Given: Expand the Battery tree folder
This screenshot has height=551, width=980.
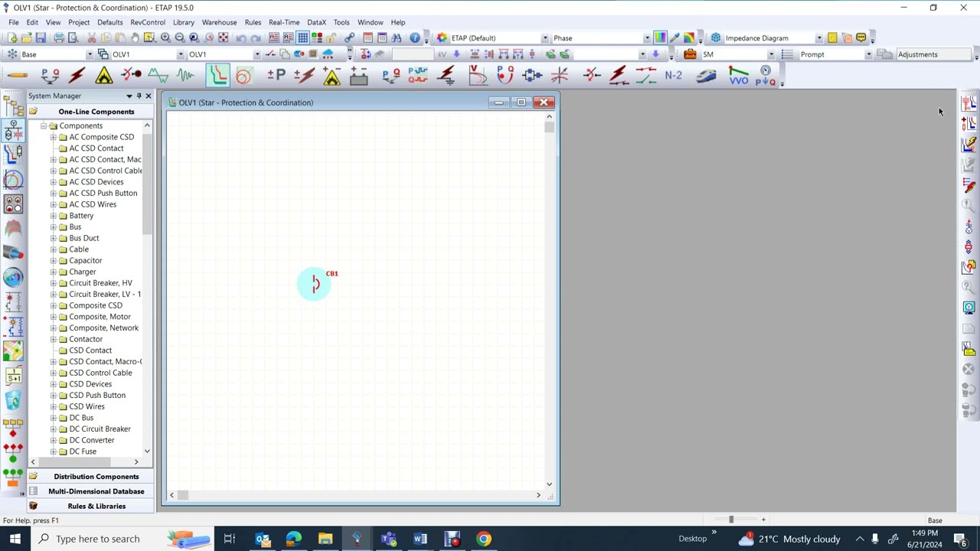Looking at the screenshot, I should (54, 216).
